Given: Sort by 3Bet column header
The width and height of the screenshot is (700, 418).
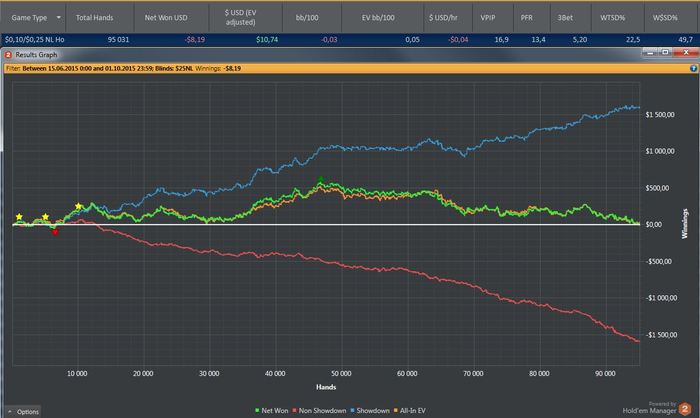Looking at the screenshot, I should 565,18.
